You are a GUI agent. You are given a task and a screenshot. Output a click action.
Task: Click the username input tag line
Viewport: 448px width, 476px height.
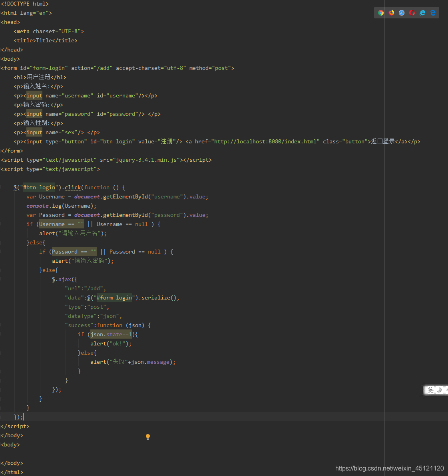(x=86, y=95)
